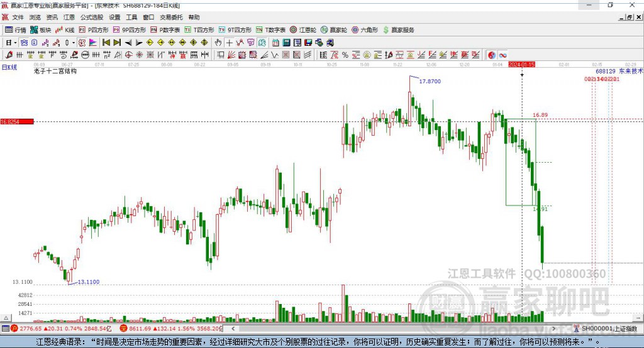Select the percent % retracement tool
The width and height of the screenshot is (644, 348).
345,55
